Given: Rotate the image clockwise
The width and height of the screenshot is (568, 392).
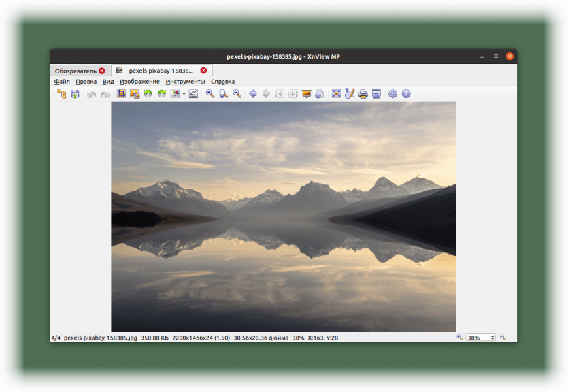Looking at the screenshot, I should click(x=162, y=94).
